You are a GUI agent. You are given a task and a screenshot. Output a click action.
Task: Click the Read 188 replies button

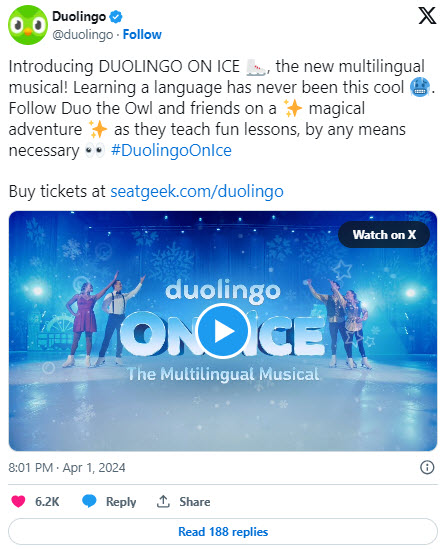pos(223,531)
